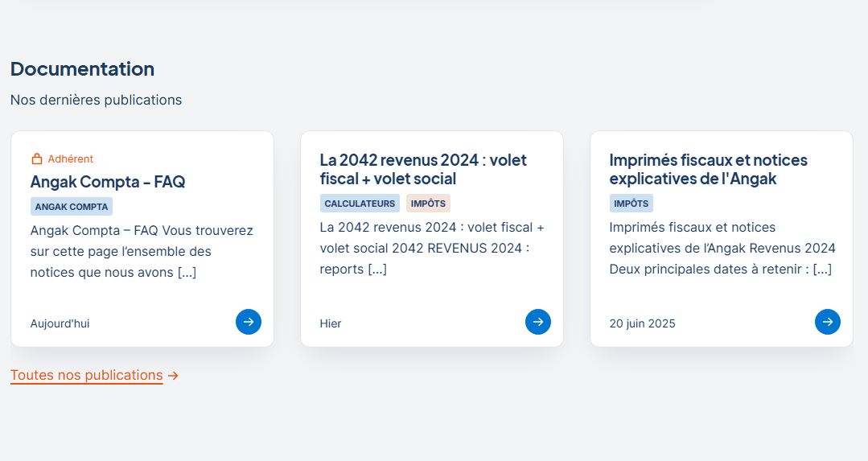The width and height of the screenshot is (868, 461).
Task: Select the ANGAK COMPTA tag
Action: pyautogui.click(x=72, y=207)
